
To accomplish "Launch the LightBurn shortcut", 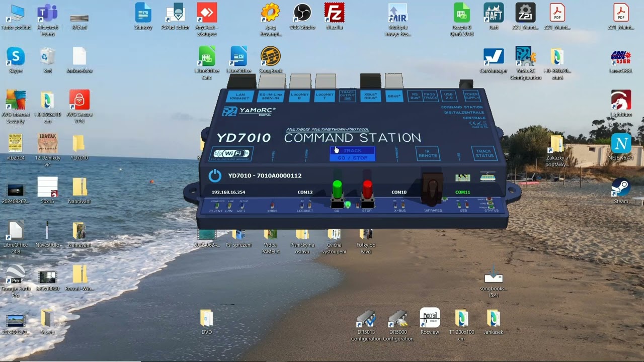I will click(x=621, y=103).
